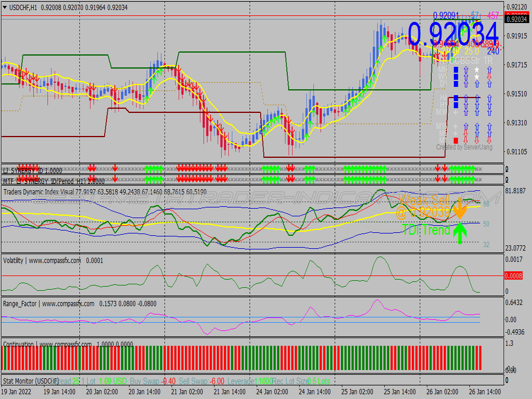
Task: Click the M15 row up arrow in TR column
Action: point(489,126)
